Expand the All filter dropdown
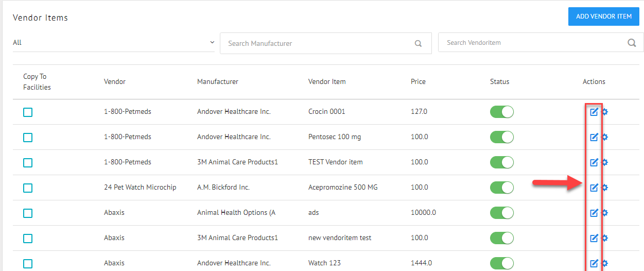The width and height of the screenshot is (644, 271). pos(113,43)
